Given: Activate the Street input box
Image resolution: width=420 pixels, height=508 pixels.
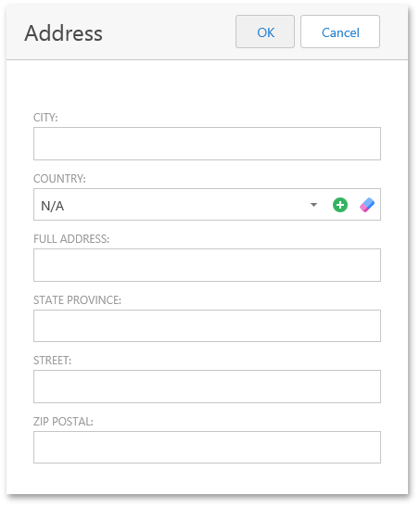Looking at the screenshot, I should click(207, 387).
